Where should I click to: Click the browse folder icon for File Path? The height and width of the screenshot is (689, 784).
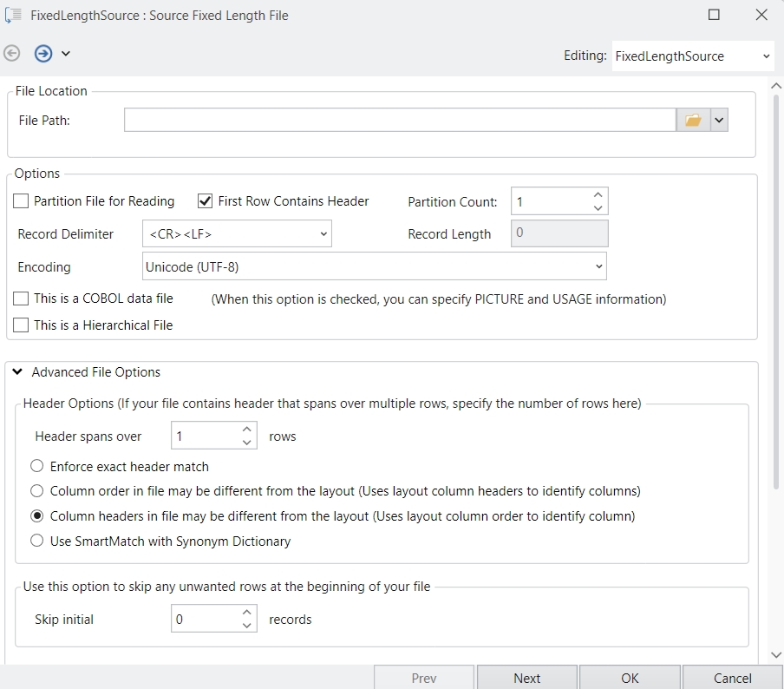pos(692,121)
